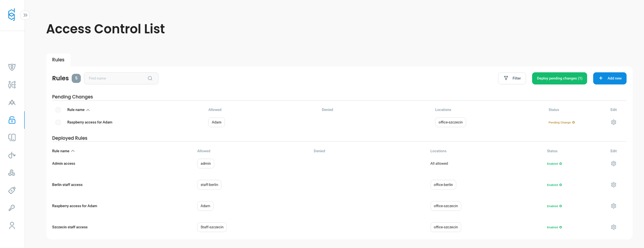
Task: Collapse the sidebar with the chevron button
Action: [25, 15]
